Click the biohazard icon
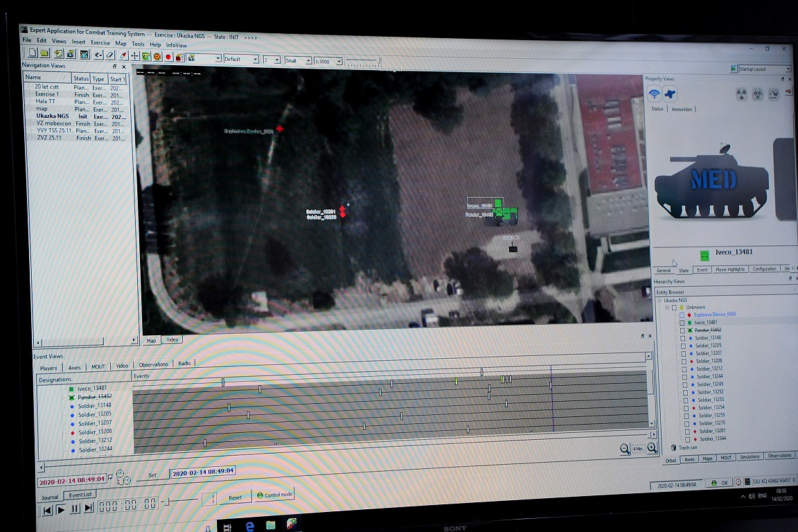798x532 pixels. [757, 94]
